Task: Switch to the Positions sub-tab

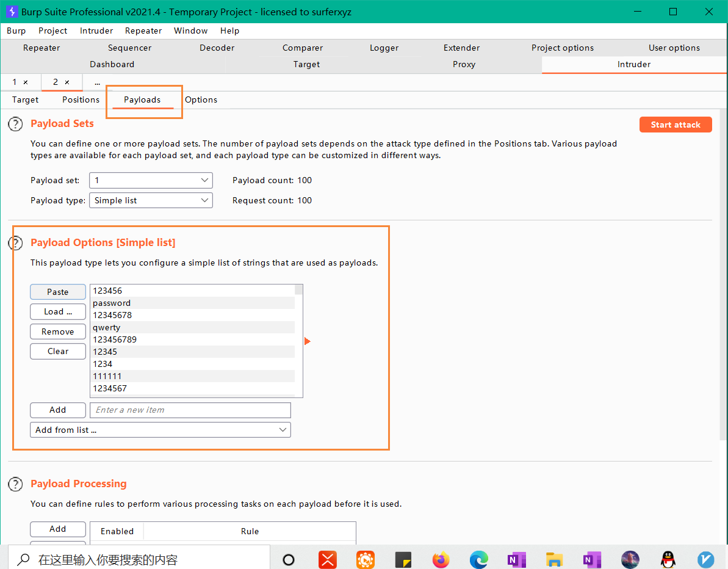Action: pos(81,100)
